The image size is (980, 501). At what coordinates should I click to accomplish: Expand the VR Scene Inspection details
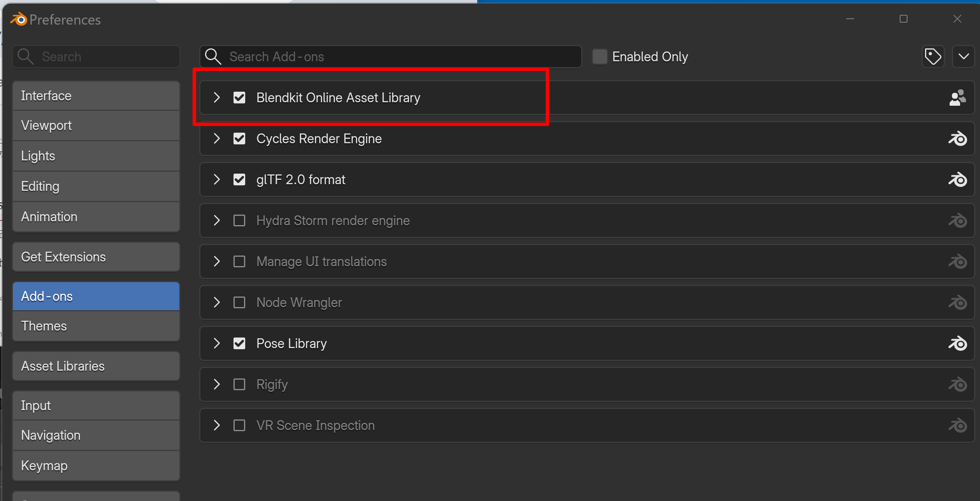[217, 425]
